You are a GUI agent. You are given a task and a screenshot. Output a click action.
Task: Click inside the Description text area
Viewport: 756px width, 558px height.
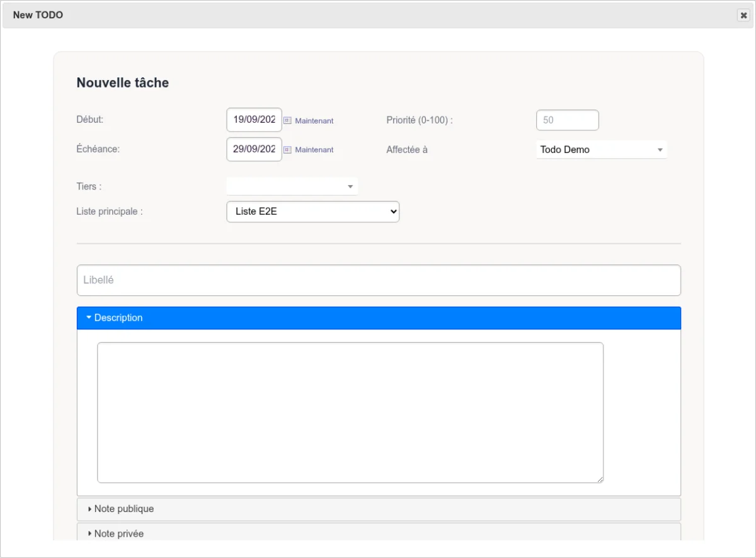(x=350, y=413)
